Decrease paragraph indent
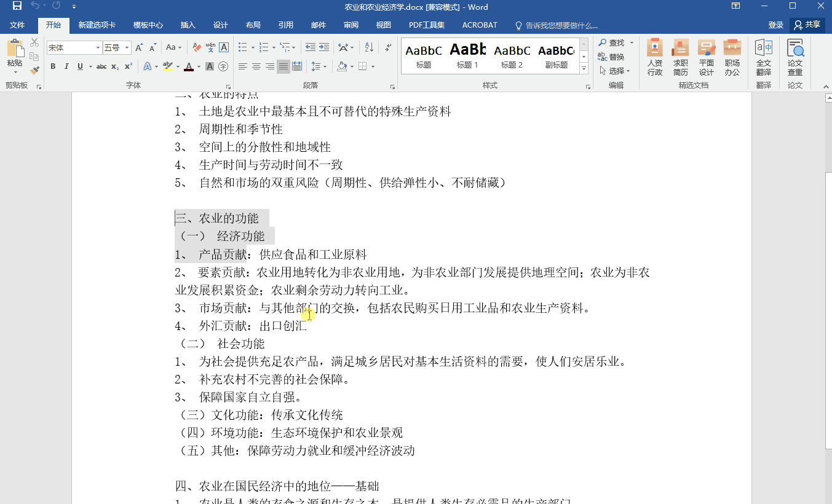 click(311, 47)
